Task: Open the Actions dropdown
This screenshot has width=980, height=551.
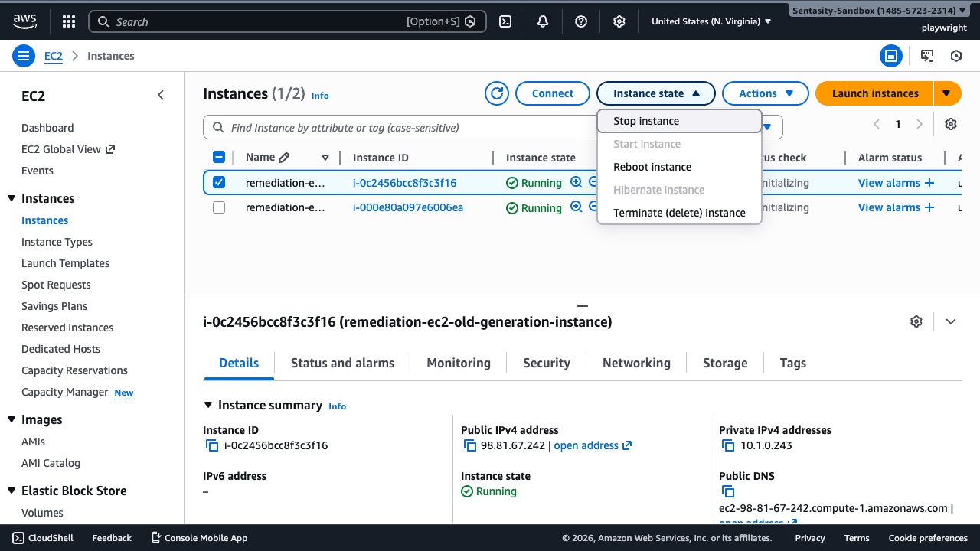Action: tap(765, 93)
